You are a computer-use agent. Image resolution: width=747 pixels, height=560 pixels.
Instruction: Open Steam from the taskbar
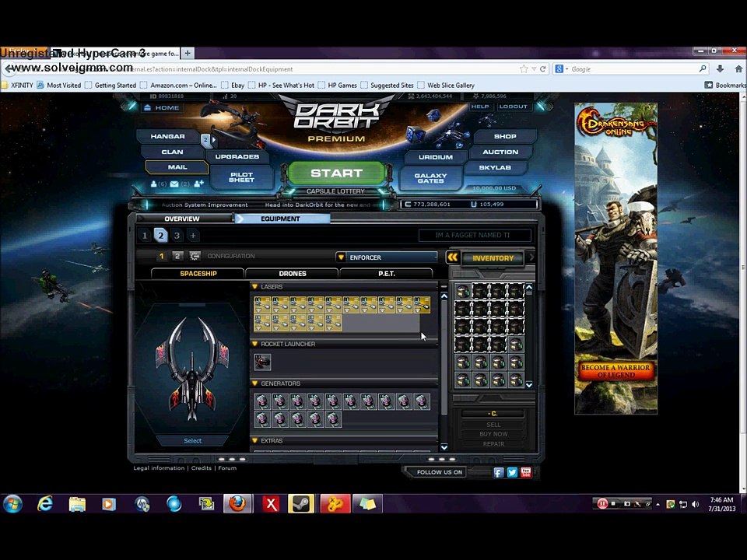302,504
